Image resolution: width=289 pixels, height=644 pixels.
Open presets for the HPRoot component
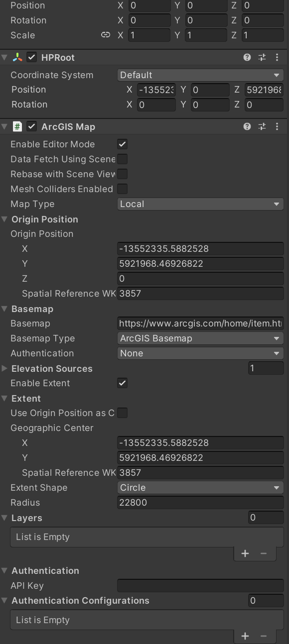262,57
